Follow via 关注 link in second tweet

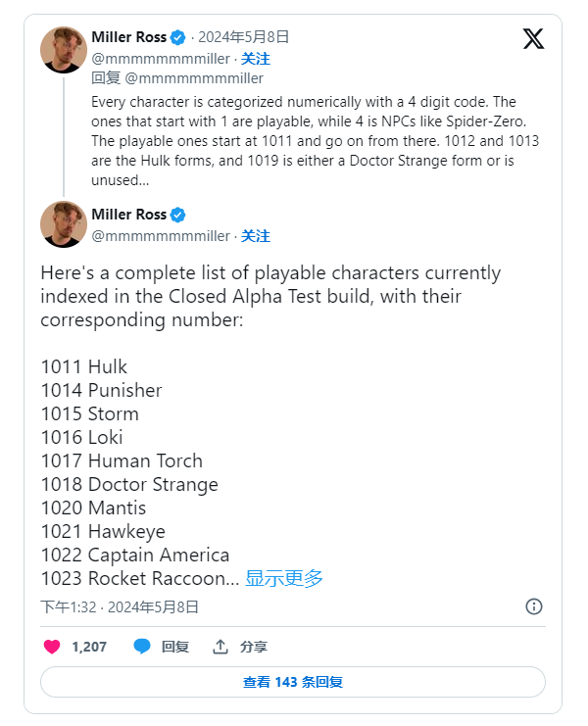pyautogui.click(x=256, y=236)
